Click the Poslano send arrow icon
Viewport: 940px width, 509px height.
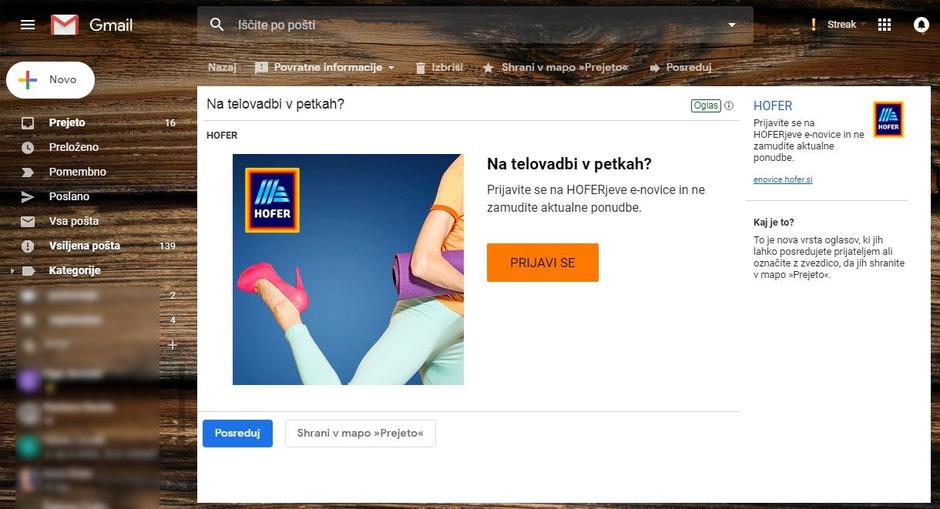click(28, 197)
